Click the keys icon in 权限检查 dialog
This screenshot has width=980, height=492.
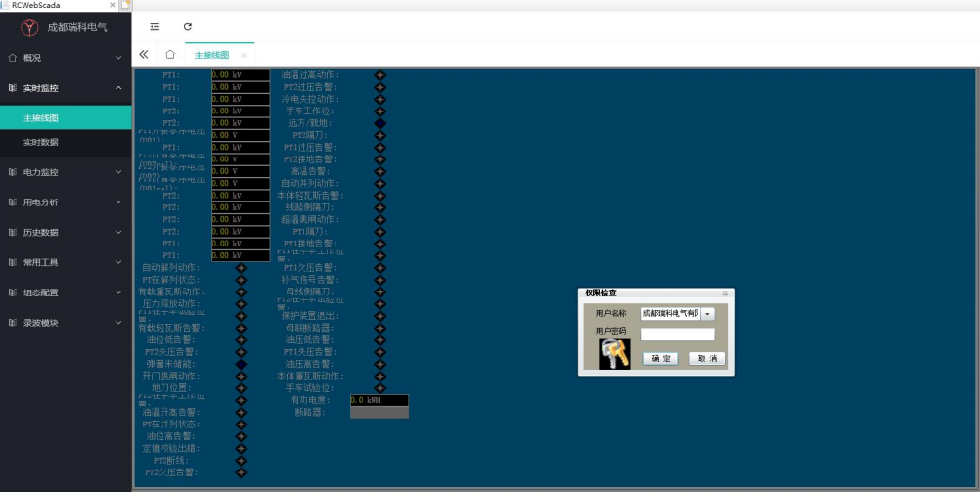615,354
